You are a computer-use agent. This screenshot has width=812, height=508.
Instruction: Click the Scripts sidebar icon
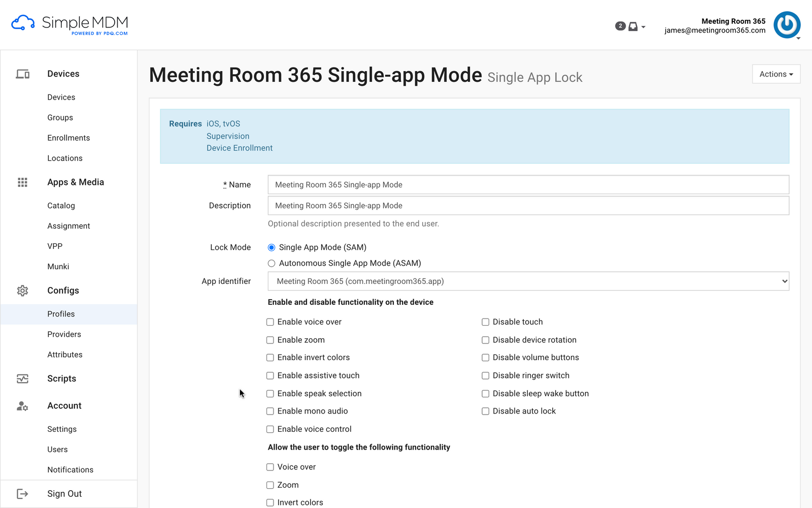click(x=22, y=378)
